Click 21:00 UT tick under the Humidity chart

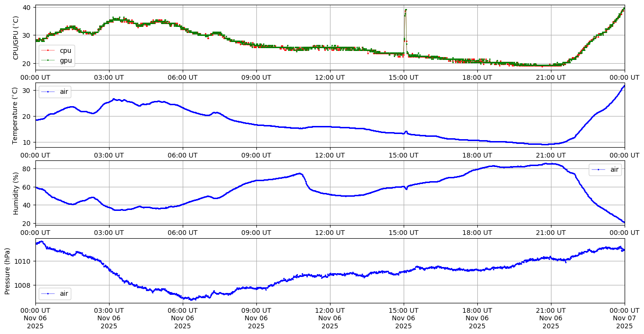pyautogui.click(x=551, y=233)
